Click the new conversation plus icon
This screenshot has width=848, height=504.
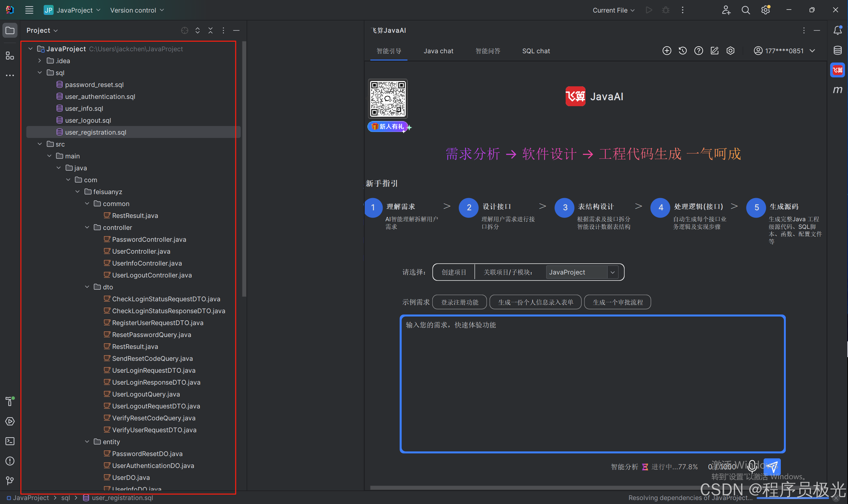point(667,51)
